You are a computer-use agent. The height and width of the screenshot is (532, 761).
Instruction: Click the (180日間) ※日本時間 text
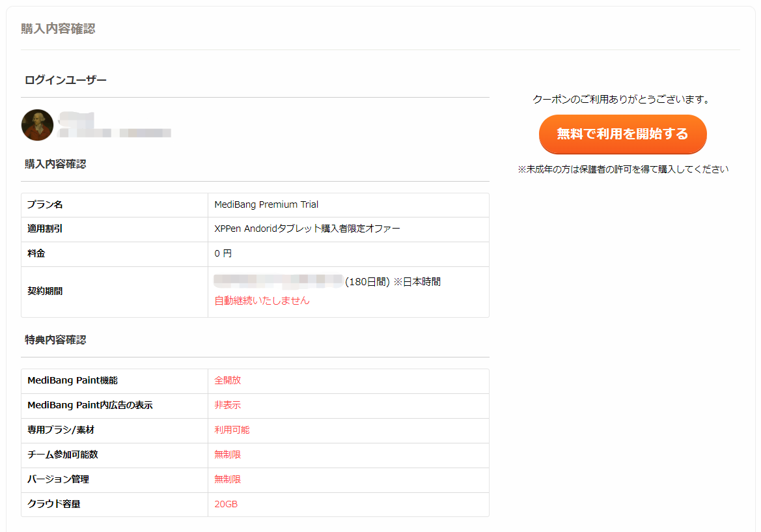click(393, 282)
